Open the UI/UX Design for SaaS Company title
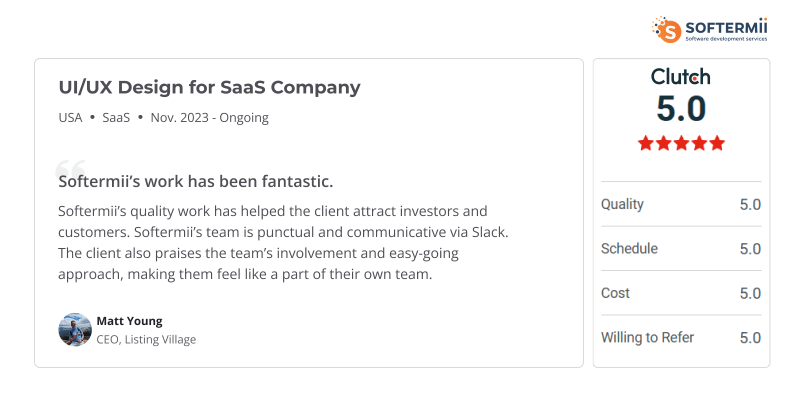The image size is (800, 400). pos(209,87)
